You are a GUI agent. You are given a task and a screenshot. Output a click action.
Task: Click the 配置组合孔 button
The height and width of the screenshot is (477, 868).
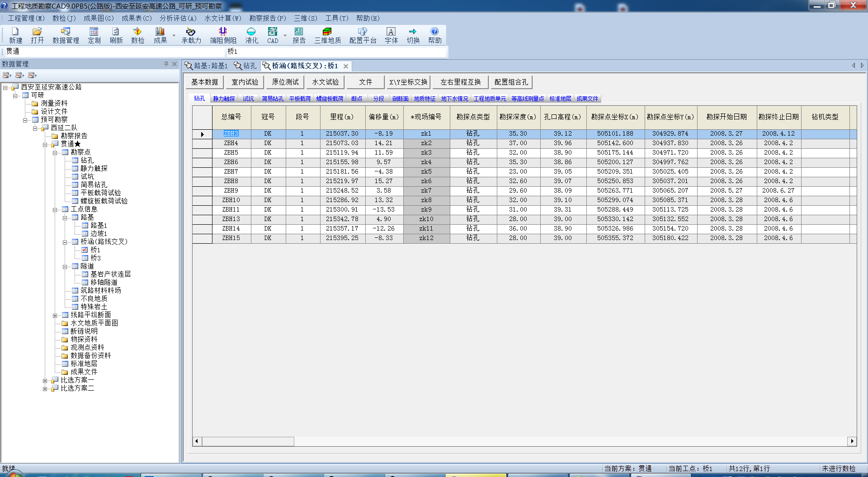(x=511, y=82)
